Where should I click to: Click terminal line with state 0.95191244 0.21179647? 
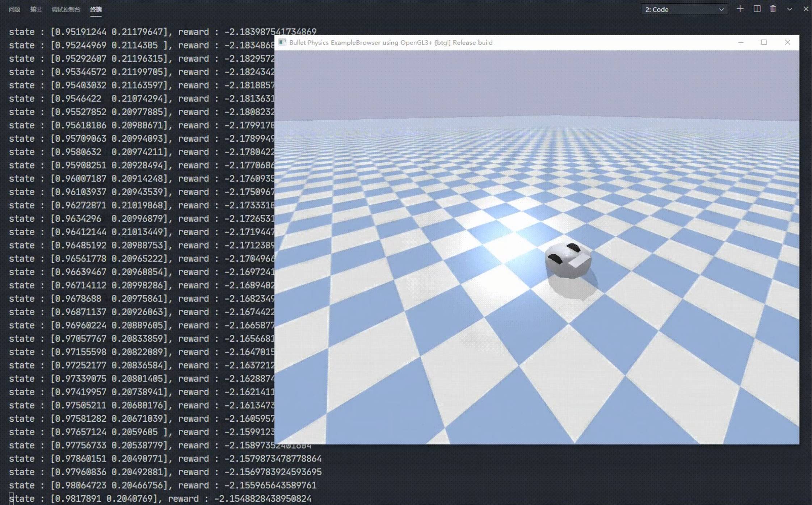point(163,32)
